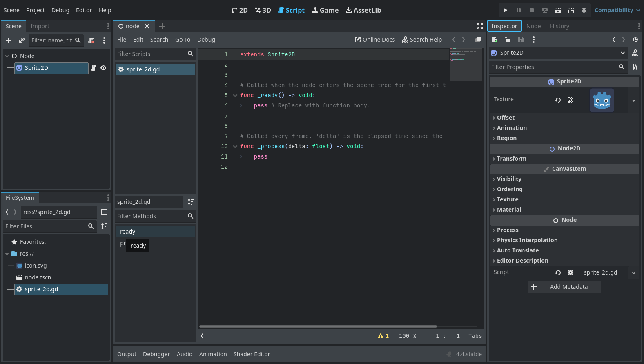Toggle distraction-free mode icon in script editor
This screenshot has width=644, height=364.
479,26
